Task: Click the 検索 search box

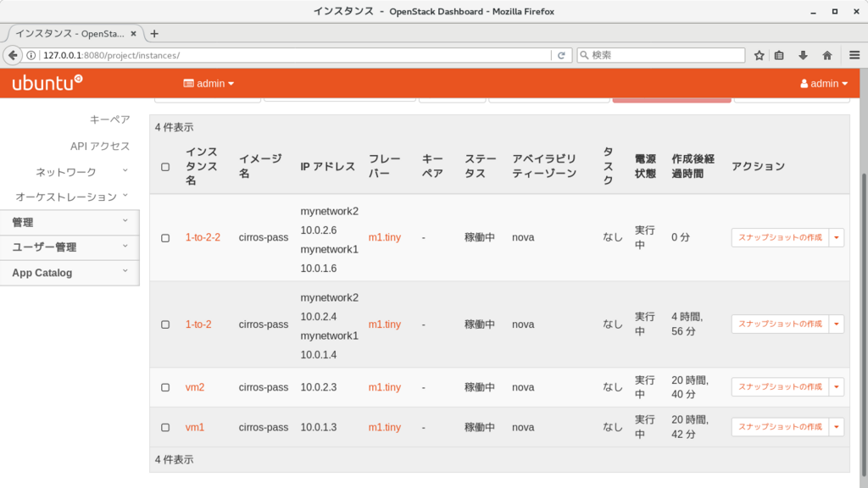Action: pos(661,55)
